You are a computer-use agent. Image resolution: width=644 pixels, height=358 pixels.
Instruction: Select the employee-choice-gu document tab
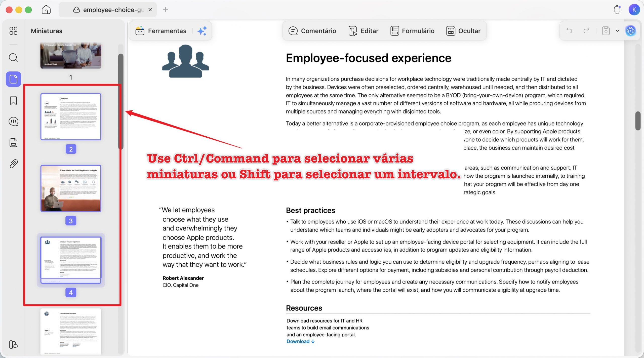[108, 10]
